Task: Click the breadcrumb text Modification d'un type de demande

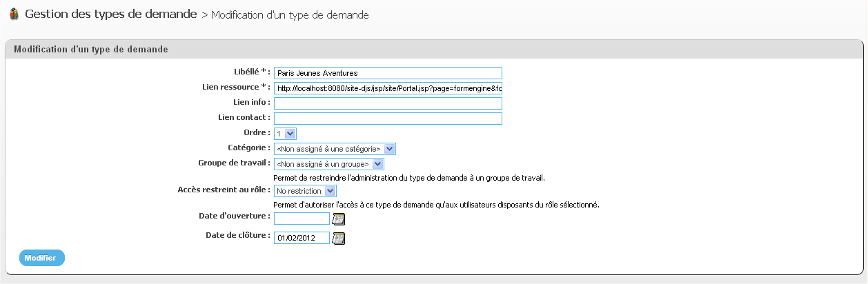Action: (290, 15)
